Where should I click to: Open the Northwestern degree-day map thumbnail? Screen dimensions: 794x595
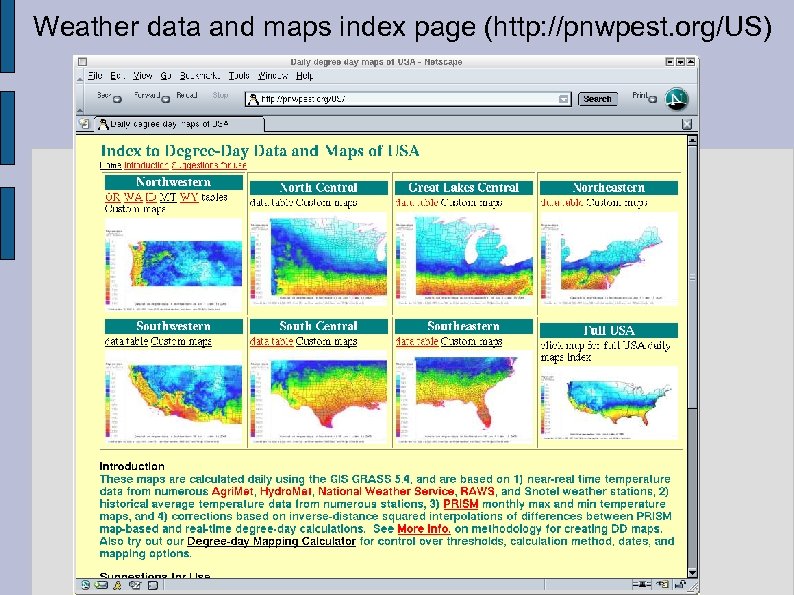[x=173, y=265]
